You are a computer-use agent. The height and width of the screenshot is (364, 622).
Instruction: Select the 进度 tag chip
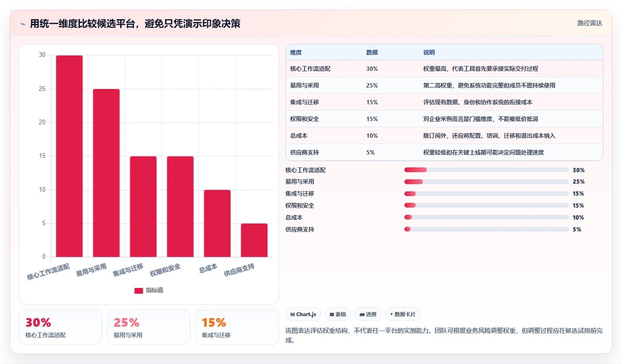point(368,314)
